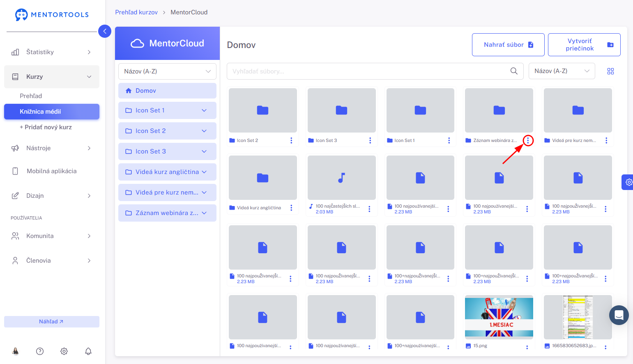633x364 pixels.
Task: Select Prehľad under Kurzy
Action: pyautogui.click(x=31, y=96)
